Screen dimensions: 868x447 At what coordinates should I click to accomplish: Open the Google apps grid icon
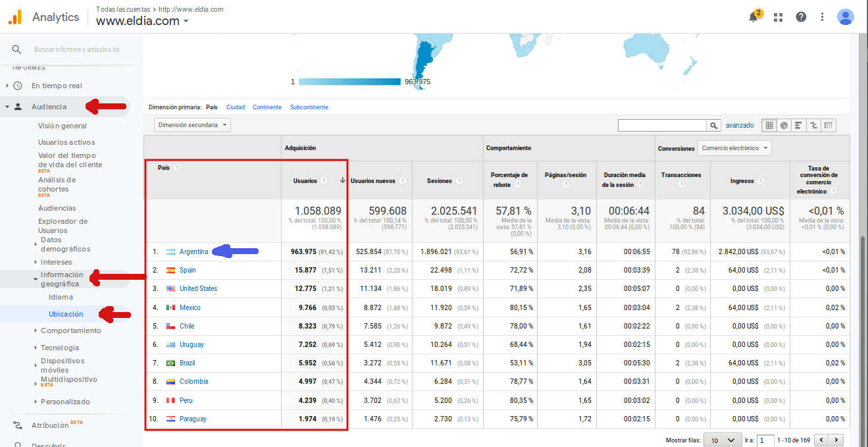779,17
